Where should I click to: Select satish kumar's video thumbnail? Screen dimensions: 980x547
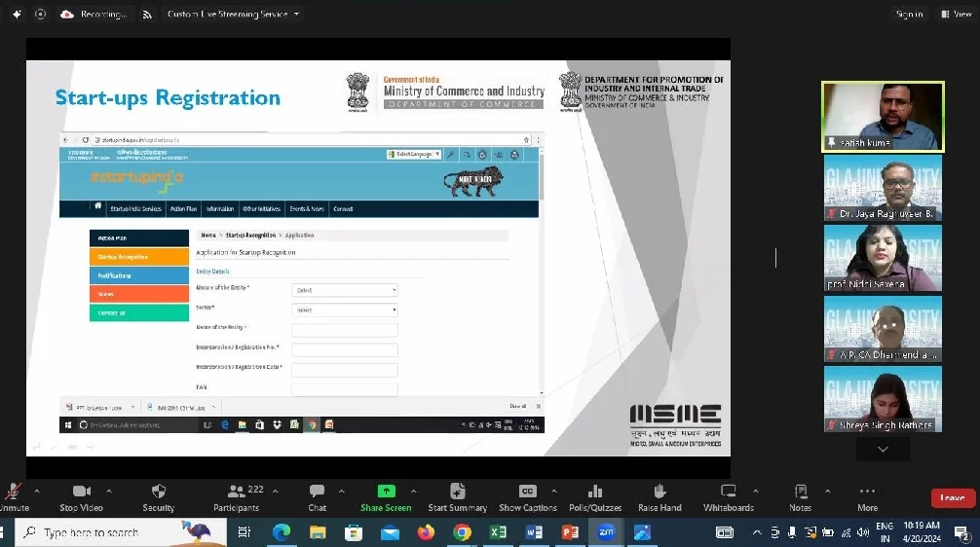[883, 116]
